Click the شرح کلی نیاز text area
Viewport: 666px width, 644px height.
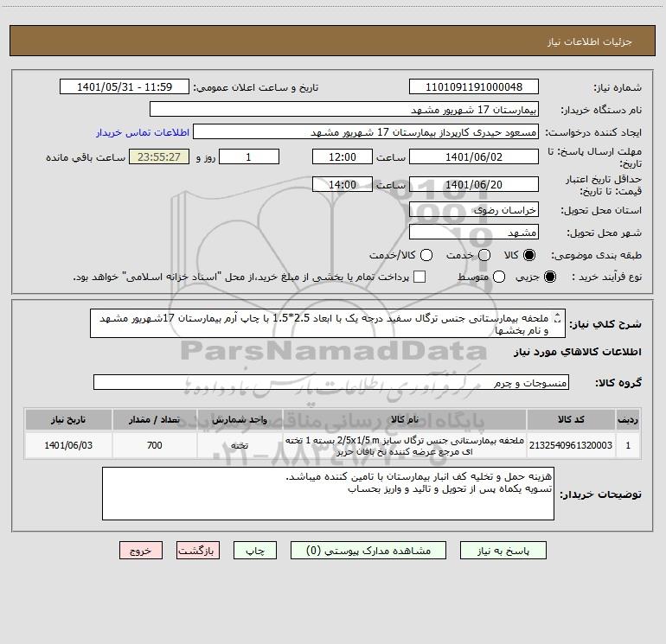pyautogui.click(x=328, y=323)
